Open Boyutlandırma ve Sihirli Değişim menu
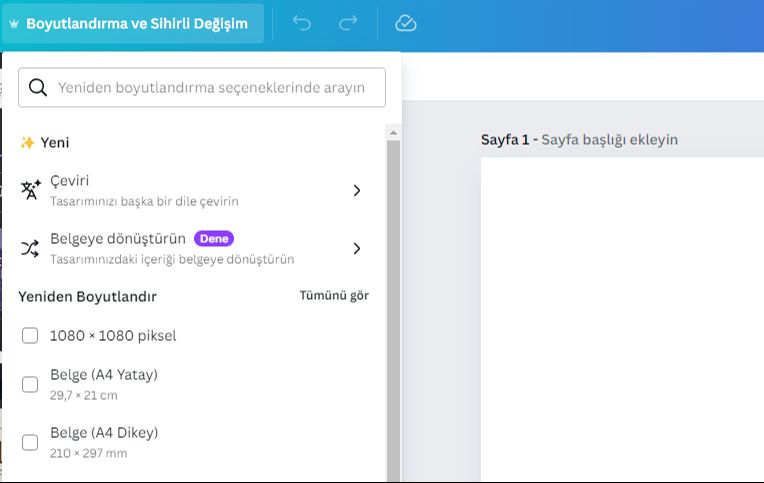764x483 pixels. tap(133, 23)
